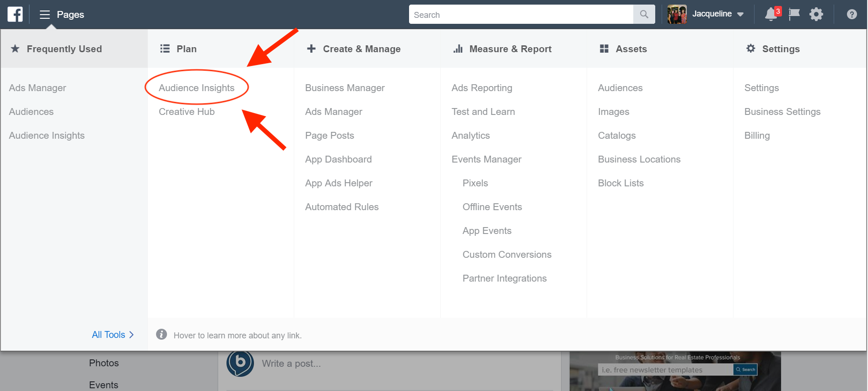Open Offline Events
Viewport: 868px width, 391px height.
[x=492, y=207]
